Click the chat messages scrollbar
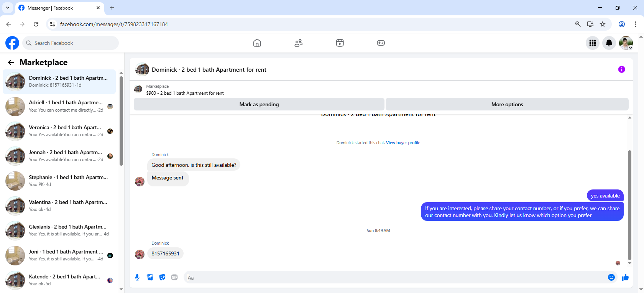The width and height of the screenshot is (644, 293). (x=629, y=205)
